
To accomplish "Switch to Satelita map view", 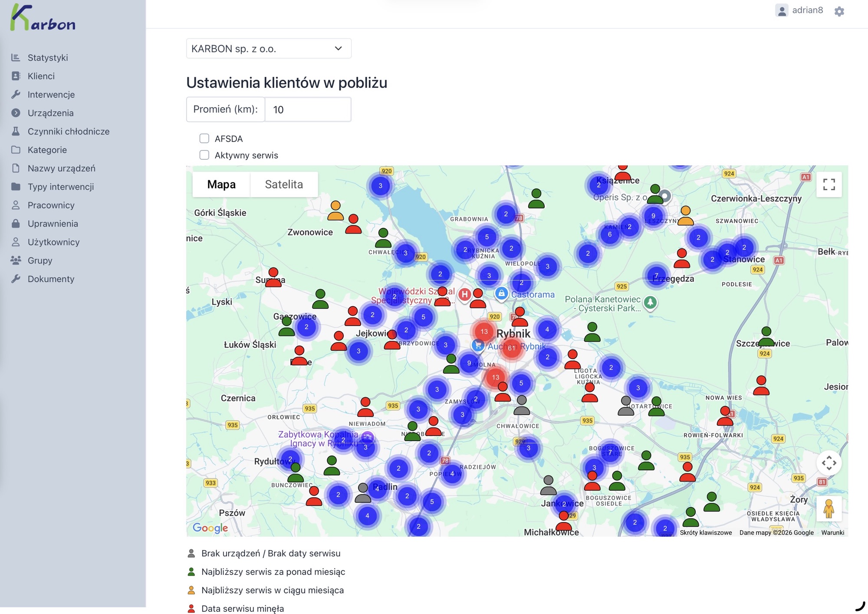I will click(x=284, y=185).
